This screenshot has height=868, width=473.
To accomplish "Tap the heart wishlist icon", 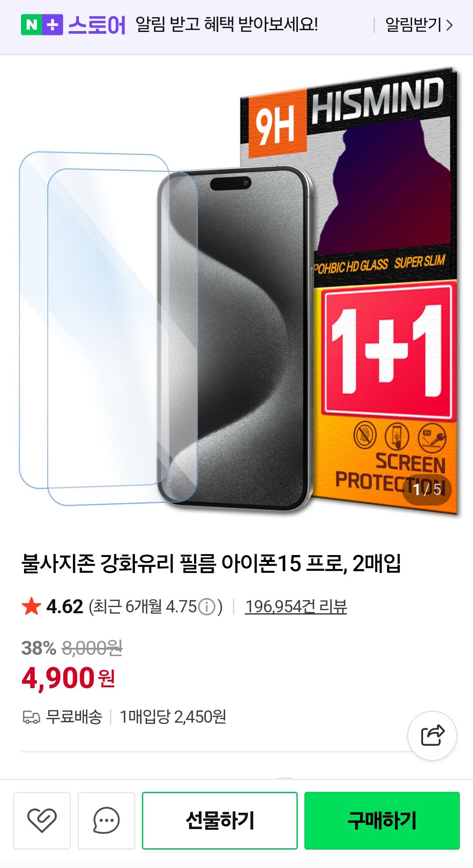I will [42, 820].
